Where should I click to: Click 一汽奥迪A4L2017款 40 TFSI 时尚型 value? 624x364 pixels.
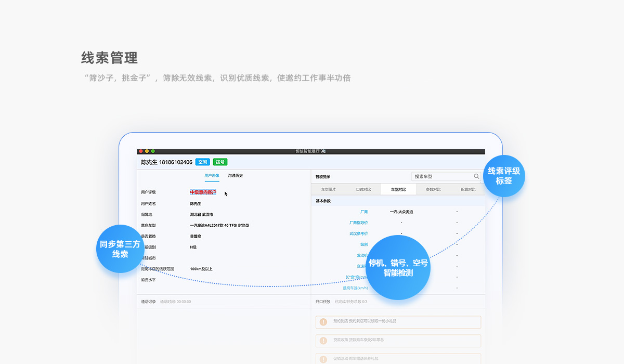pos(220,225)
